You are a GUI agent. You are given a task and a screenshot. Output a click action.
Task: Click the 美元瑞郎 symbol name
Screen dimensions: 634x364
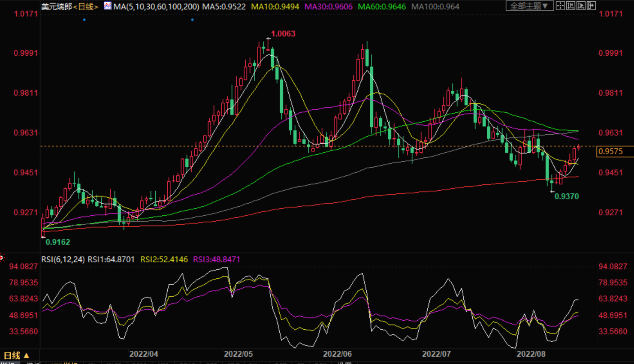click(x=56, y=6)
